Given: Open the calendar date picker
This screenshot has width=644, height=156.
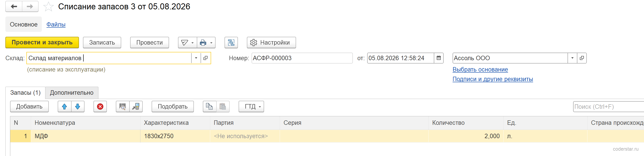Looking at the screenshot, I should point(439,58).
